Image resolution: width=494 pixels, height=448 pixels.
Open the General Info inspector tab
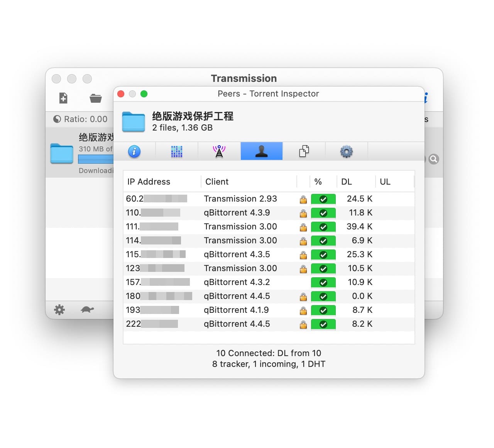pos(134,151)
